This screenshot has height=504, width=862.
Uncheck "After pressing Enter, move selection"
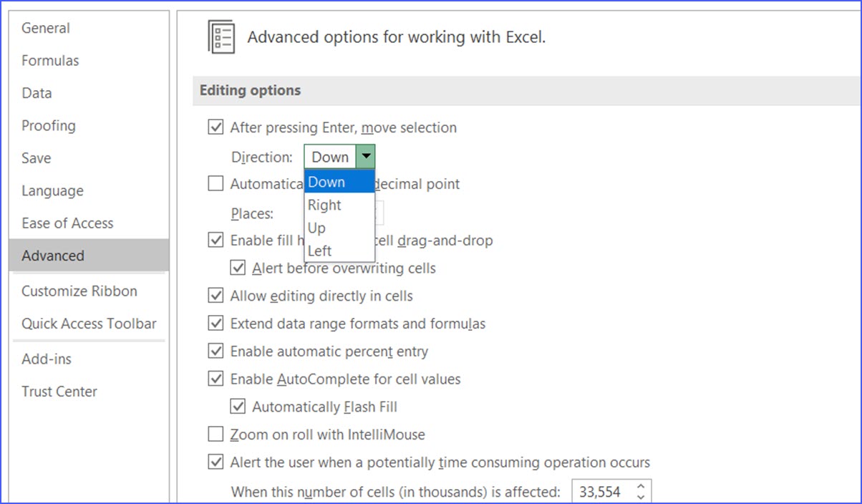tap(215, 127)
